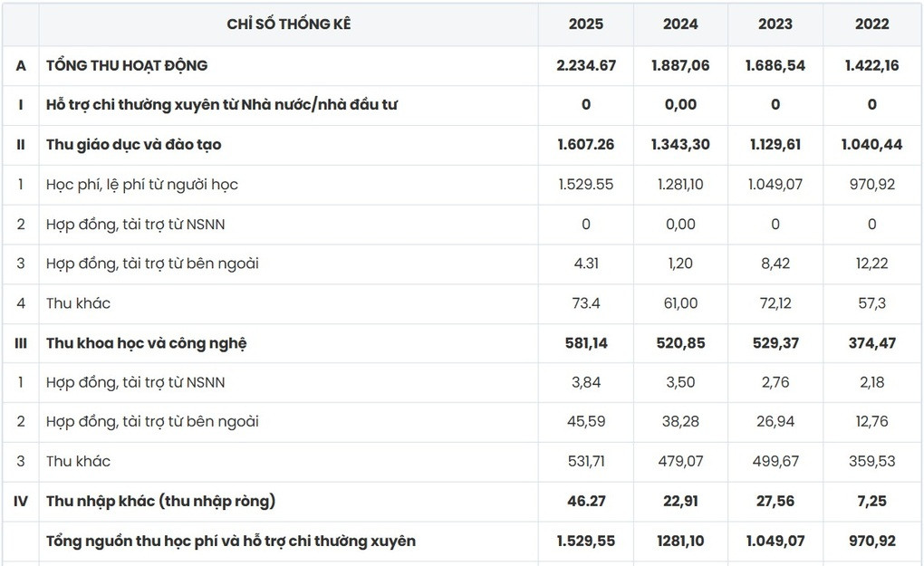Click the TỔNG THU HOẠT ĐỘNG row label
The image size is (924, 566).
click(127, 65)
